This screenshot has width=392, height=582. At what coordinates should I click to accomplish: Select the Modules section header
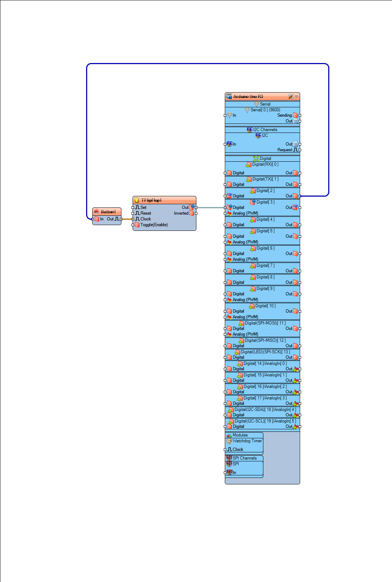[x=244, y=435]
